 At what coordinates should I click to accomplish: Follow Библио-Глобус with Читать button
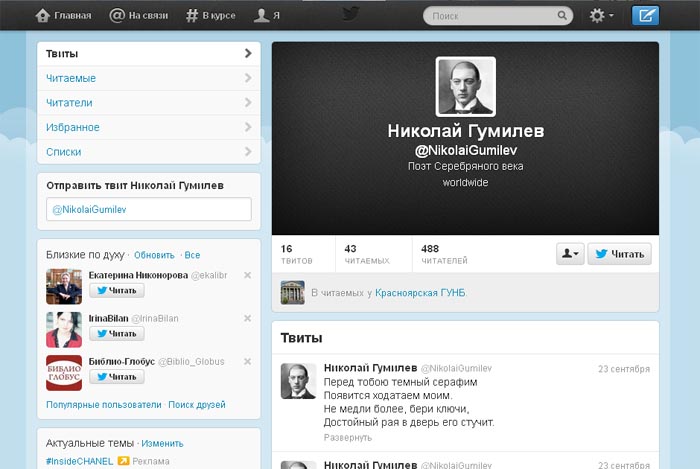click(117, 377)
